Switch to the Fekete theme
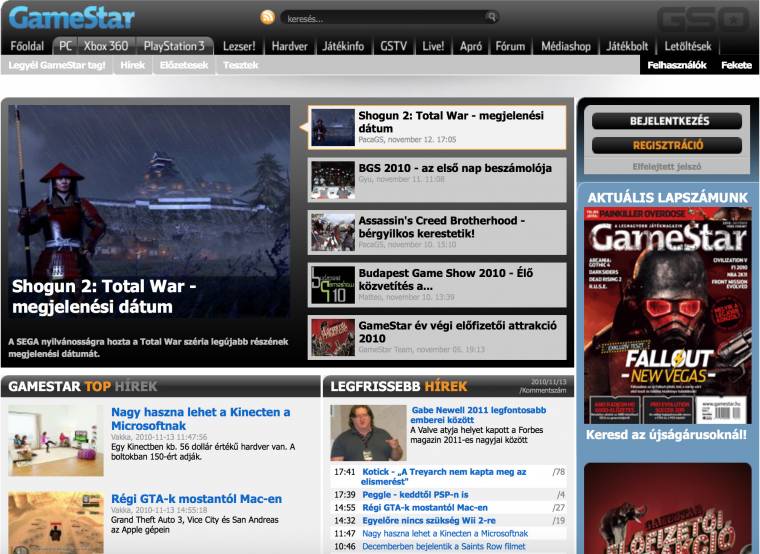 click(736, 65)
